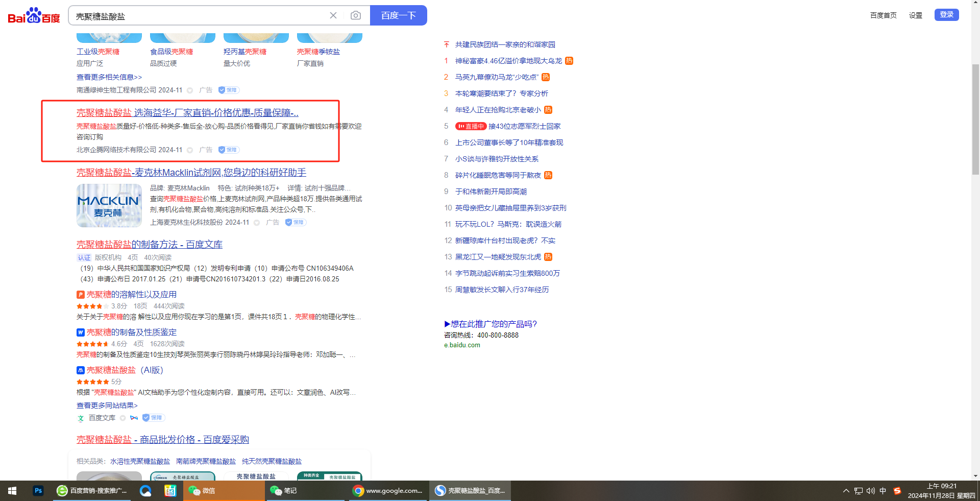Open 设置 in top navigation

[x=916, y=15]
